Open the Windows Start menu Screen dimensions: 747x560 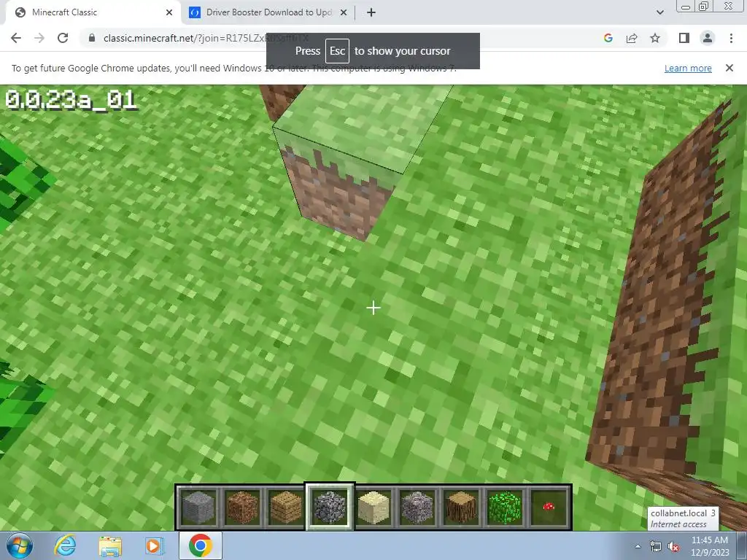tap(20, 546)
